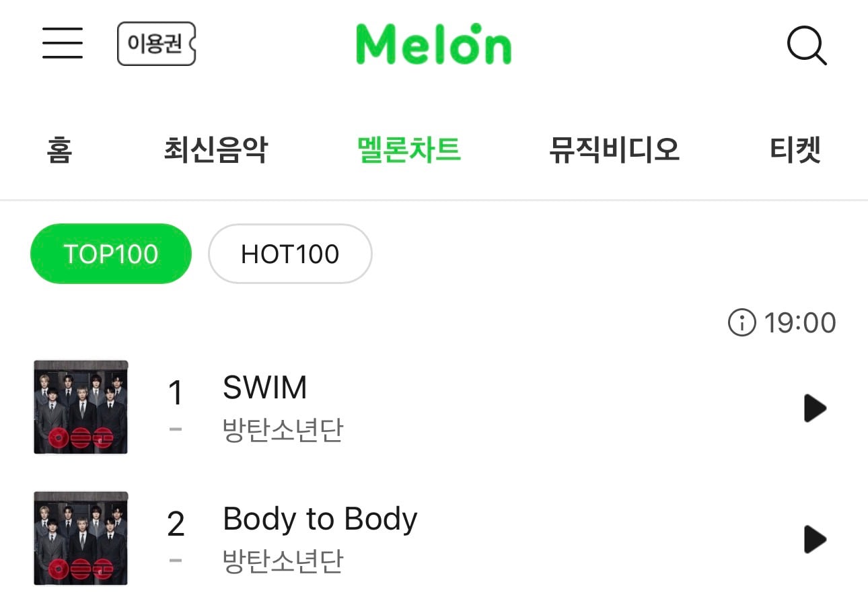Switch to the 홈 tab
868x605 pixels.
click(x=59, y=149)
